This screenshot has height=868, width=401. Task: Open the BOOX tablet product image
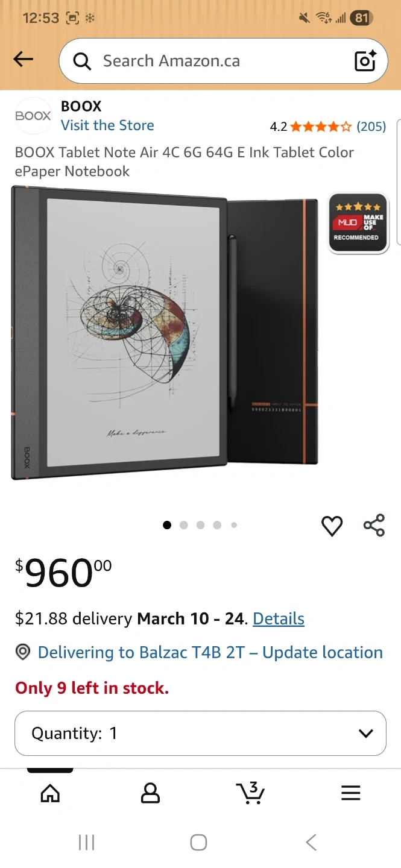click(x=165, y=333)
